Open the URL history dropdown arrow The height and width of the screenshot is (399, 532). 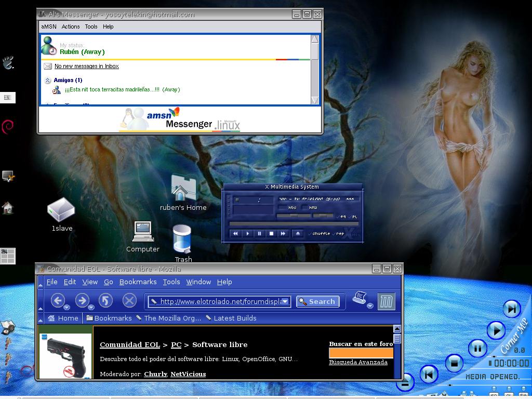point(285,302)
